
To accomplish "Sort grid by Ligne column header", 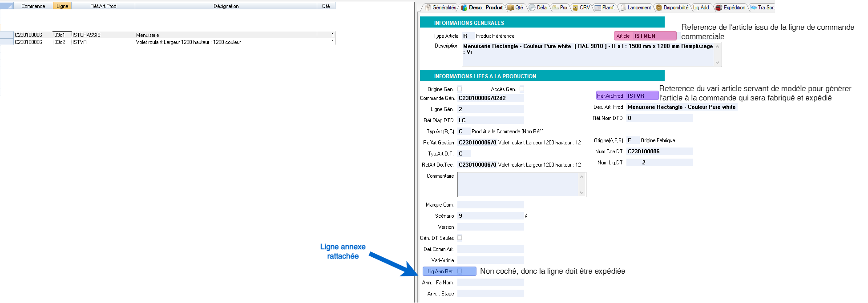I will click(62, 6).
